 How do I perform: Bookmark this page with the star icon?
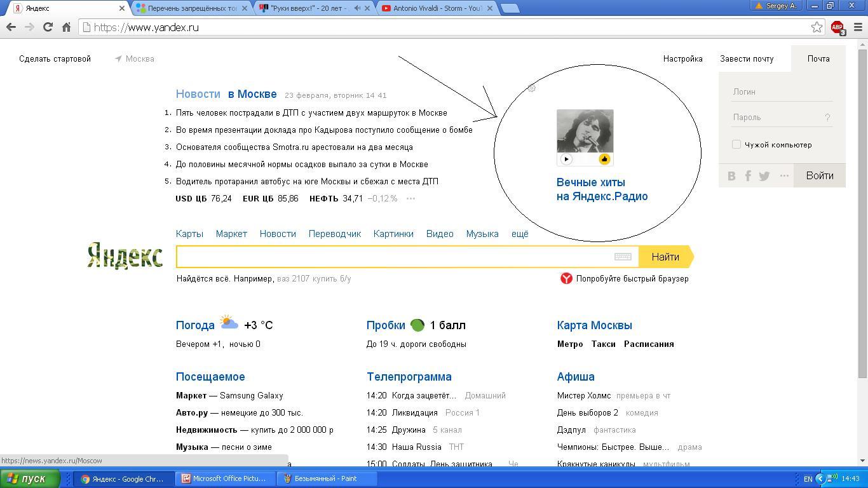(x=817, y=27)
